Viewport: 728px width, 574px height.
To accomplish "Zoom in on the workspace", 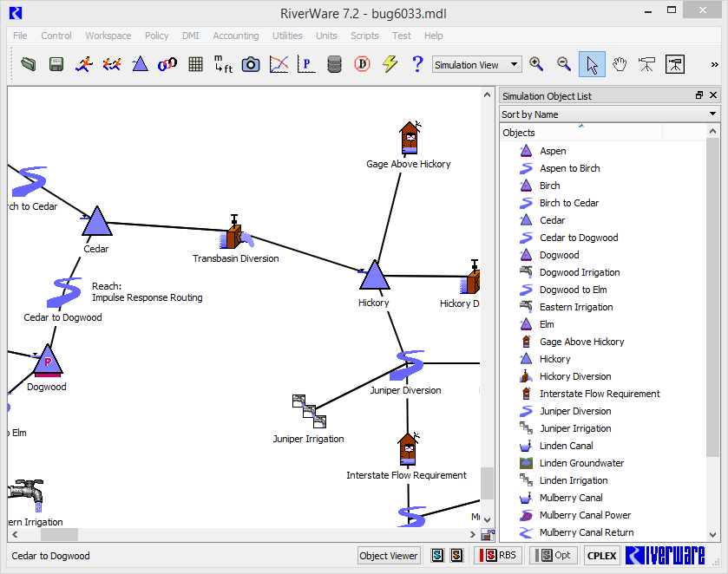I will [x=536, y=64].
